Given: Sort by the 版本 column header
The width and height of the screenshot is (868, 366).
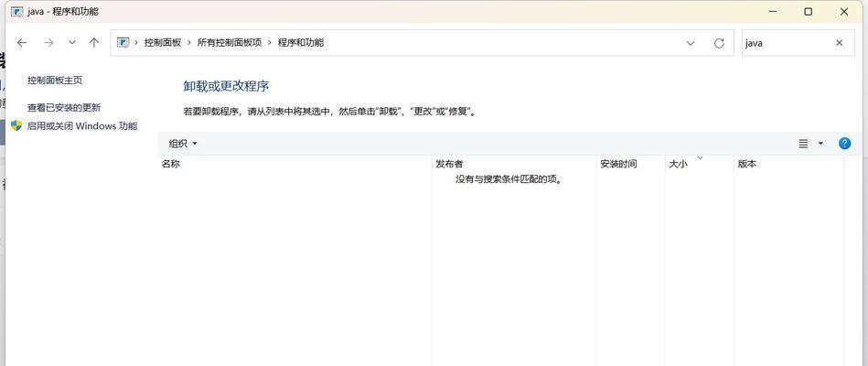Looking at the screenshot, I should pos(788,164).
